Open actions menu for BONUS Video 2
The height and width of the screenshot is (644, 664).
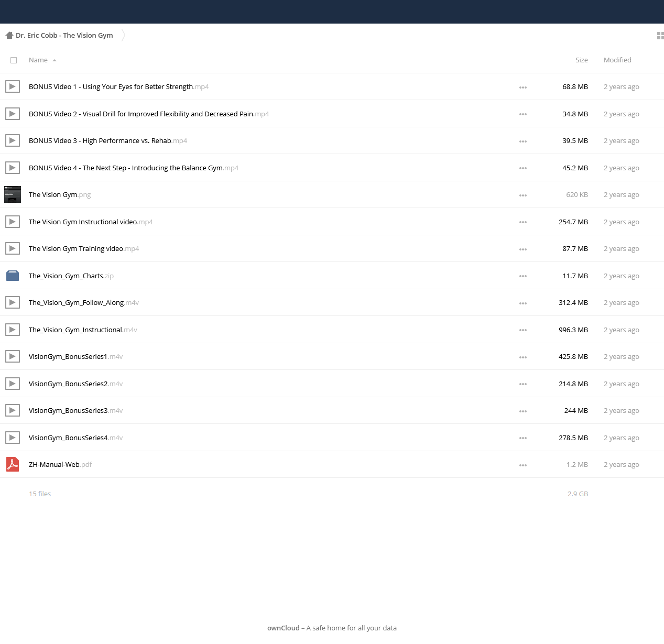point(523,114)
